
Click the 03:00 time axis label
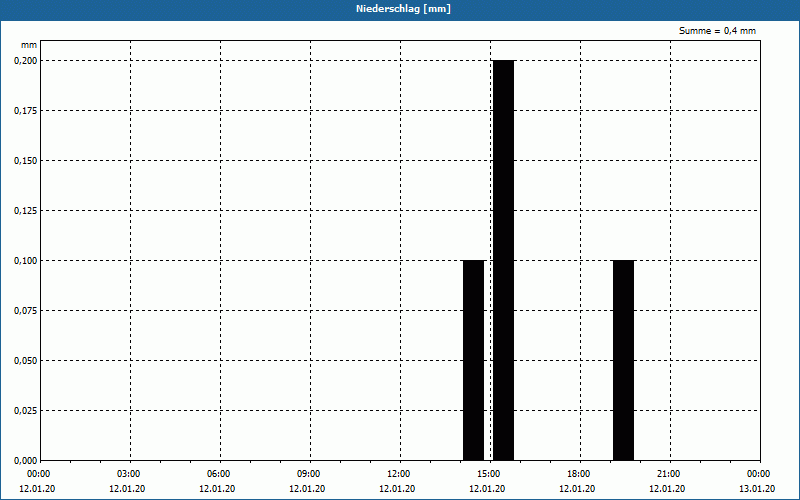(131, 474)
